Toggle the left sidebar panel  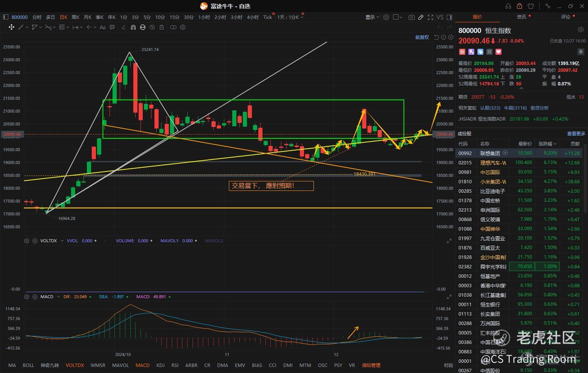pos(5,17)
